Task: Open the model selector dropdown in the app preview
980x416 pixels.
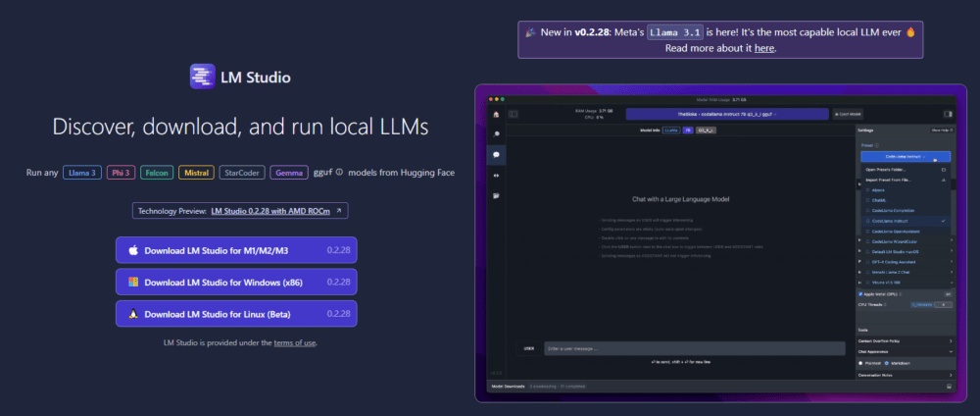Action: 726,114
